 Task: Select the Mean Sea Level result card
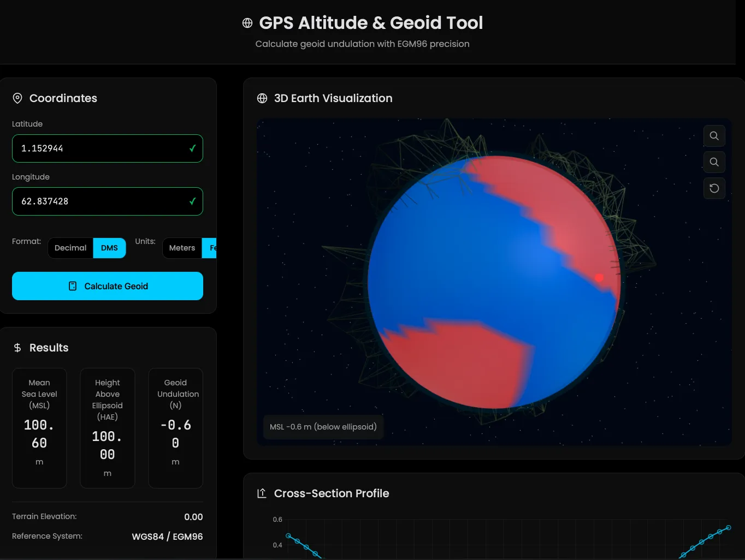coord(39,428)
